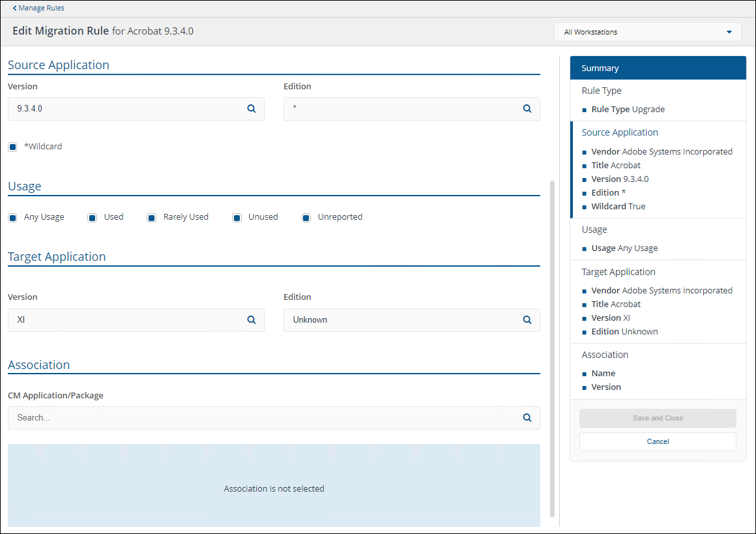Open the All Workstations dropdown
The height and width of the screenshot is (534, 756).
pos(647,32)
